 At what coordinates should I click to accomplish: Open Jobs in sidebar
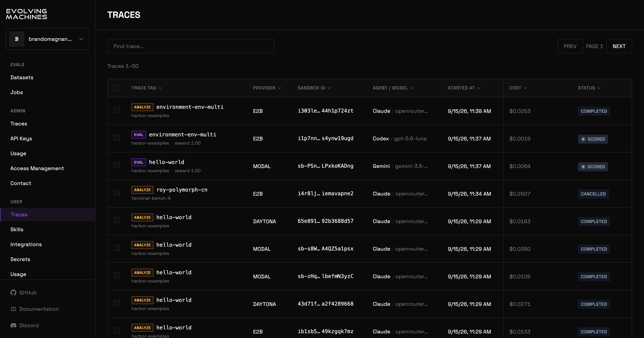(x=17, y=92)
